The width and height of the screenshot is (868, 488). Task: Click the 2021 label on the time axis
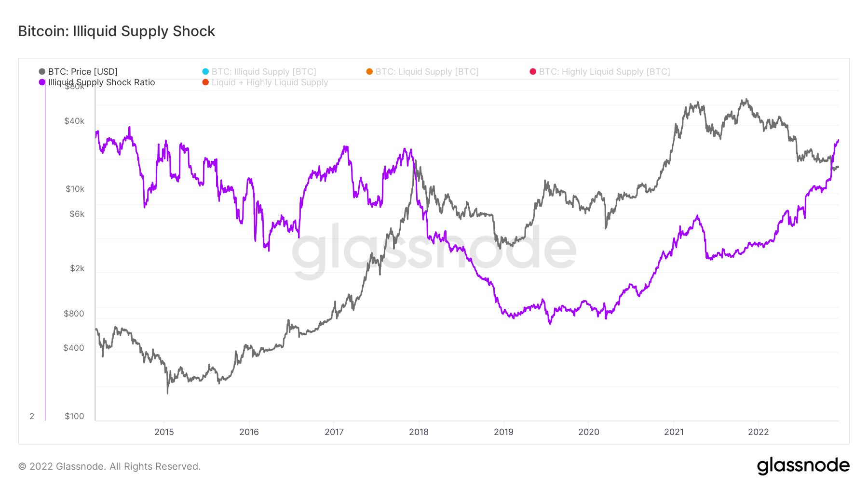(674, 432)
